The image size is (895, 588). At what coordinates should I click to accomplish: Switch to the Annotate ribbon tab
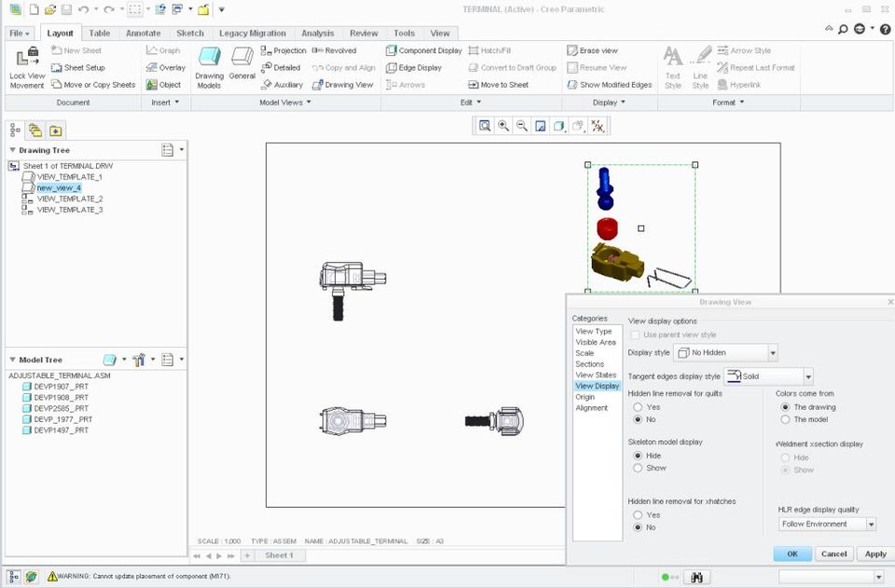(x=143, y=33)
